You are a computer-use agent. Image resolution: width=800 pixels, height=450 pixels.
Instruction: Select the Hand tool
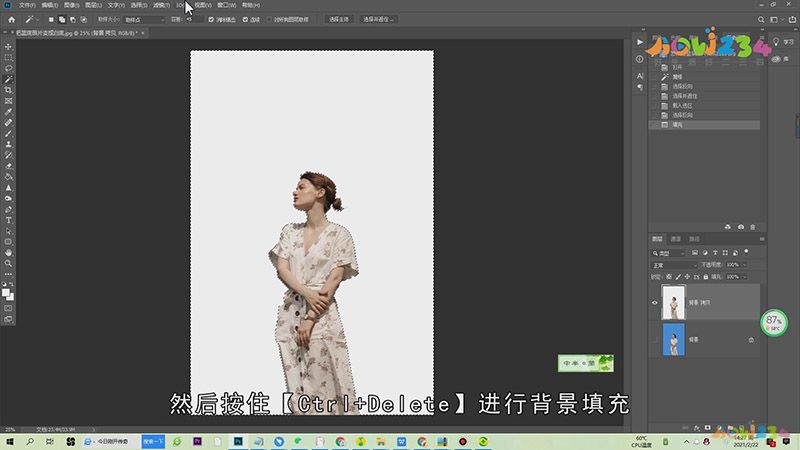pos(8,253)
